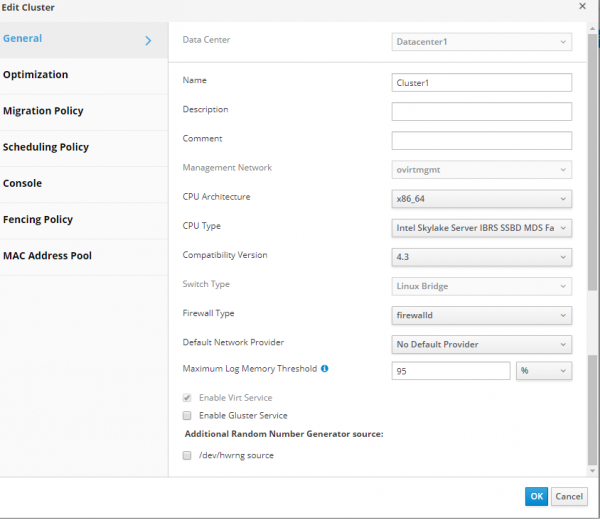The image size is (600, 520).
Task: Click the Maximum Log Memory Threshold info icon
Action: point(325,369)
